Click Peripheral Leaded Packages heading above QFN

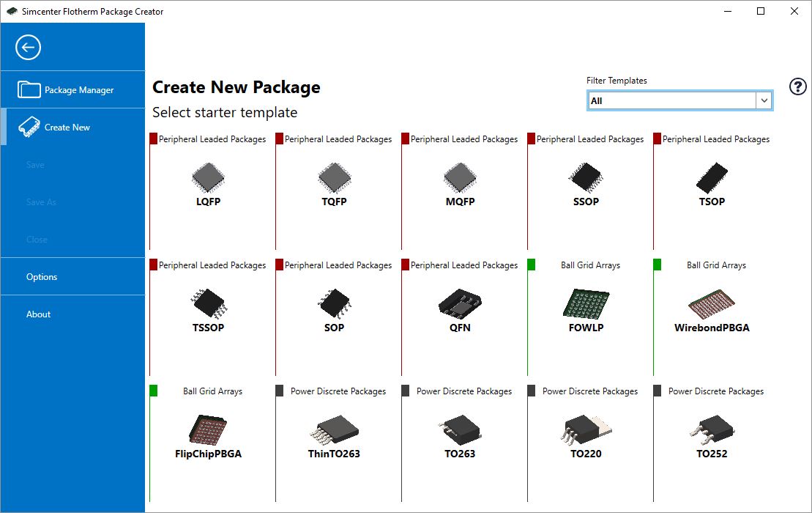click(x=464, y=265)
